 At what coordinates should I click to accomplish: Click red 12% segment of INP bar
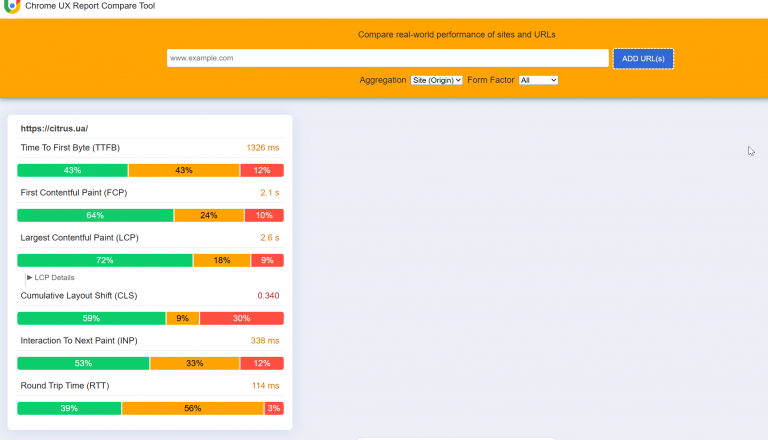pyautogui.click(x=262, y=363)
